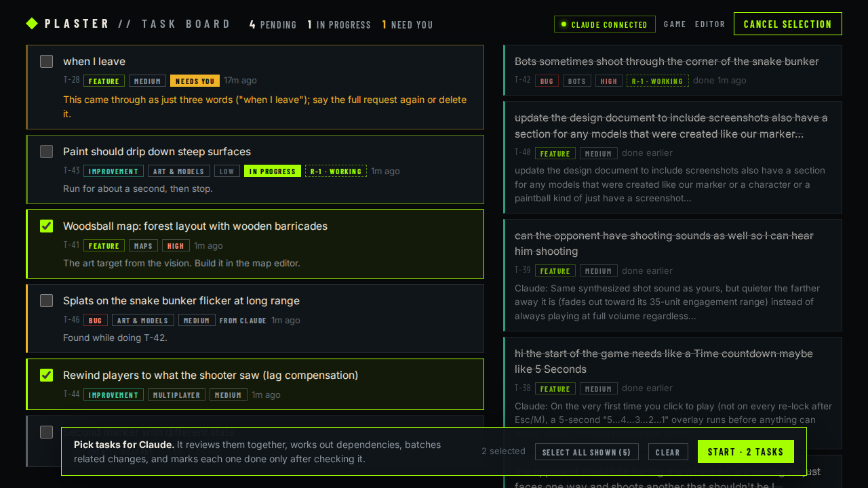Click the T-28 orange help message
This screenshot has width=868, height=488.
(x=265, y=107)
